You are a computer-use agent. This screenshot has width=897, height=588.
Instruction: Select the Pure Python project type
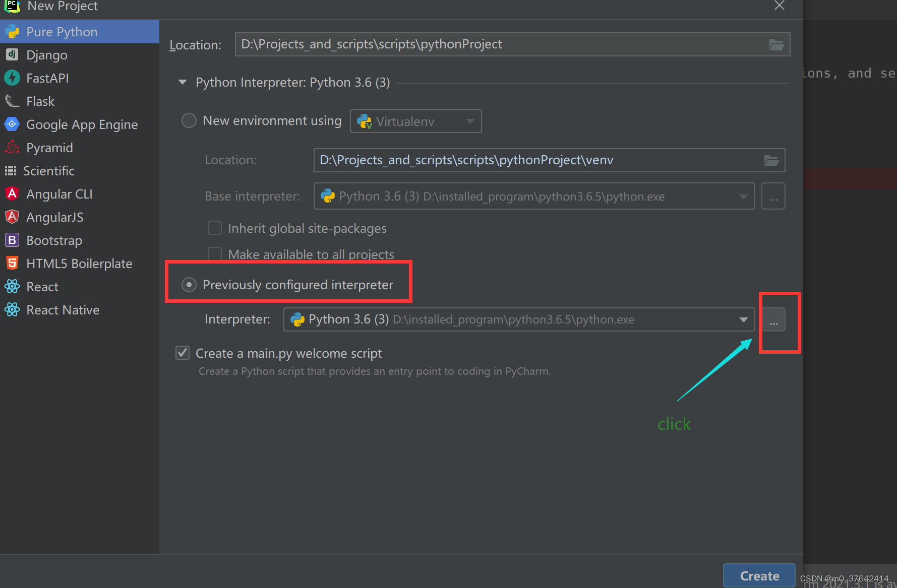point(80,32)
